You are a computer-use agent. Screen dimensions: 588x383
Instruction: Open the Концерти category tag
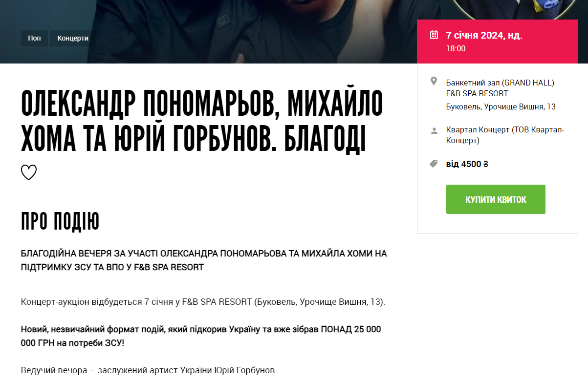click(x=73, y=38)
